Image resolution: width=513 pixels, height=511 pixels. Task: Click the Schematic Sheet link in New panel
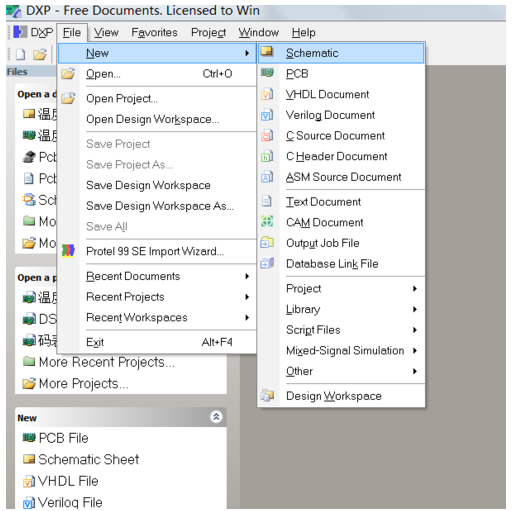pyautogui.click(x=88, y=459)
